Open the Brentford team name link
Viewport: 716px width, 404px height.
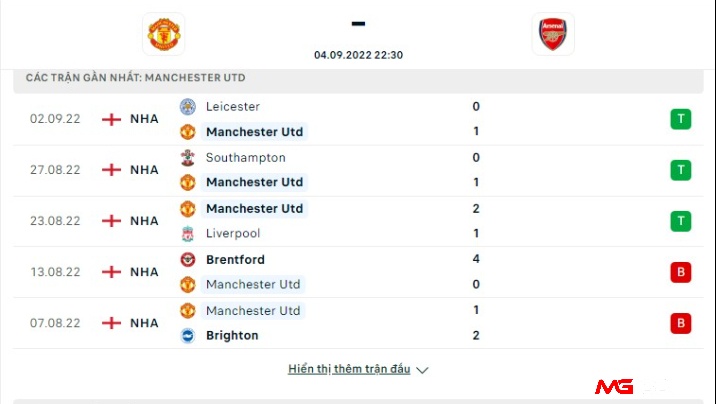point(235,260)
